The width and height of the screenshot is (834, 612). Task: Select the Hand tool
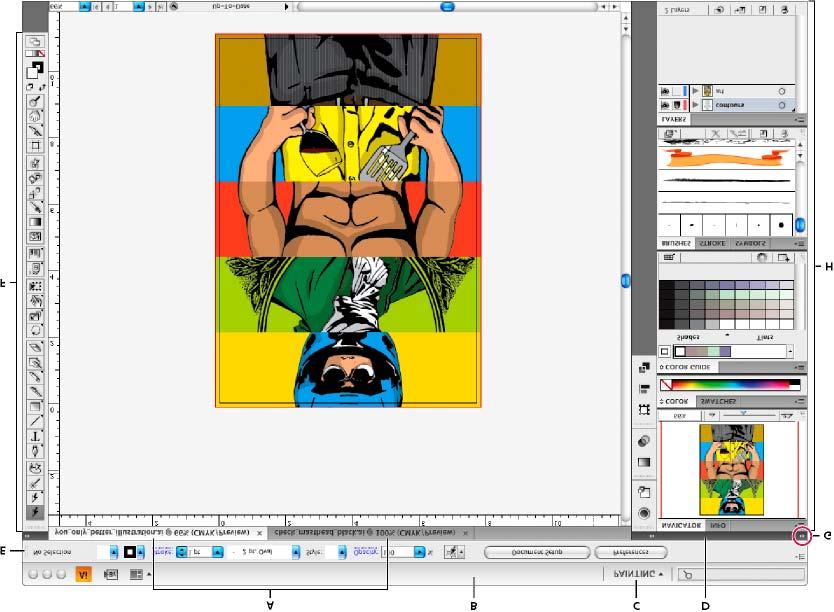click(x=35, y=115)
